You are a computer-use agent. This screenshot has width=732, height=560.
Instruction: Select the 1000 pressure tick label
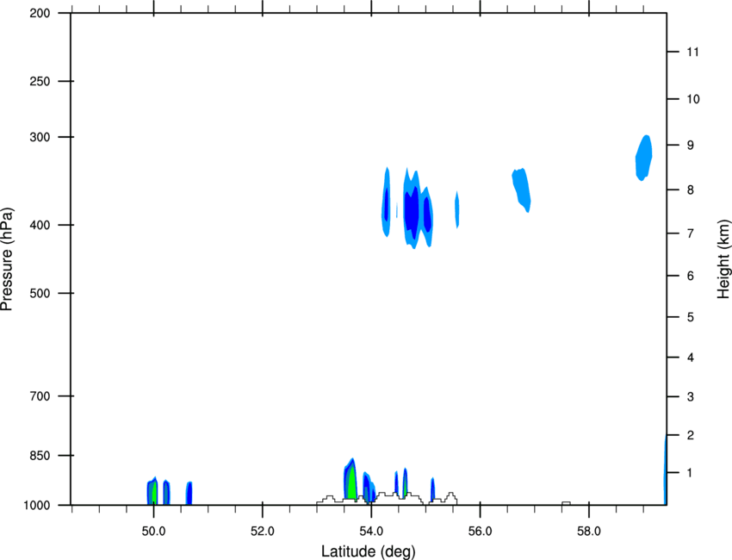(37, 506)
